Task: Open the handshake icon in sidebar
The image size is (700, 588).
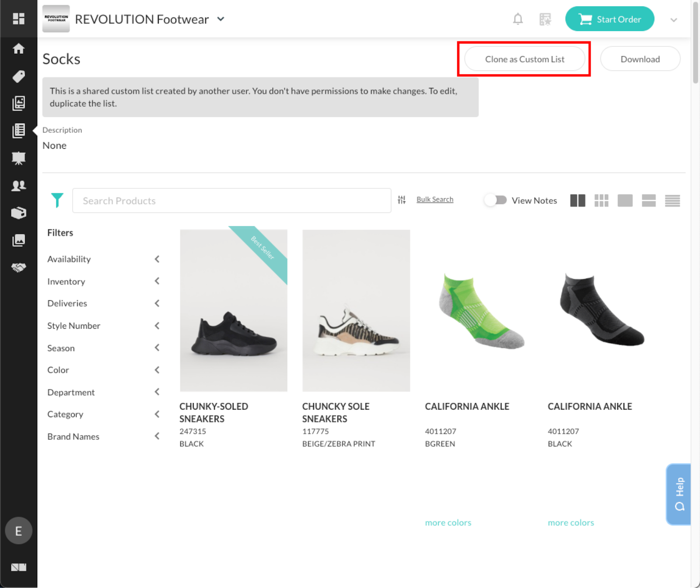Action: (x=18, y=268)
